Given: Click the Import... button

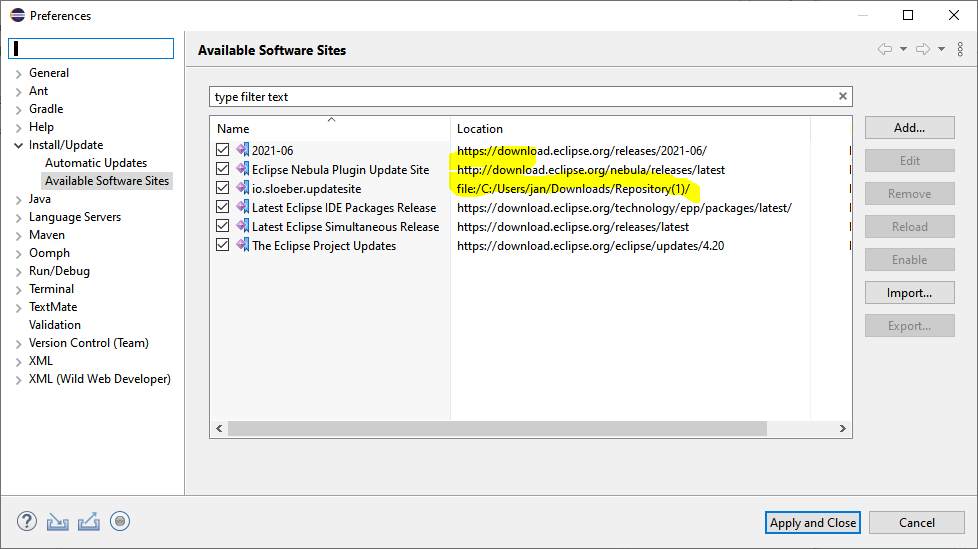Looking at the screenshot, I should 909,293.
